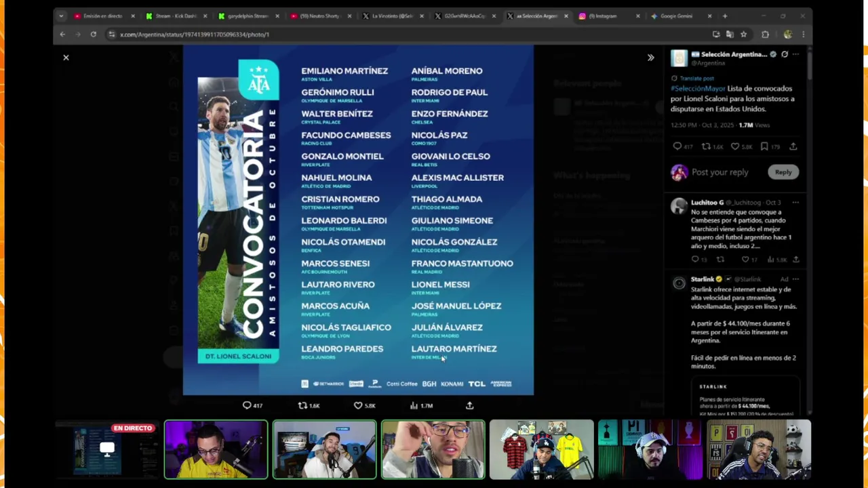View site information icon in address bar
The image size is (868, 488).
pos(112,34)
